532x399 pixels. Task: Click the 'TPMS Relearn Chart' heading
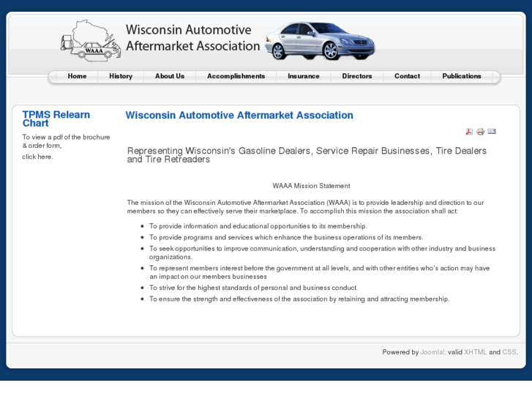pos(56,119)
